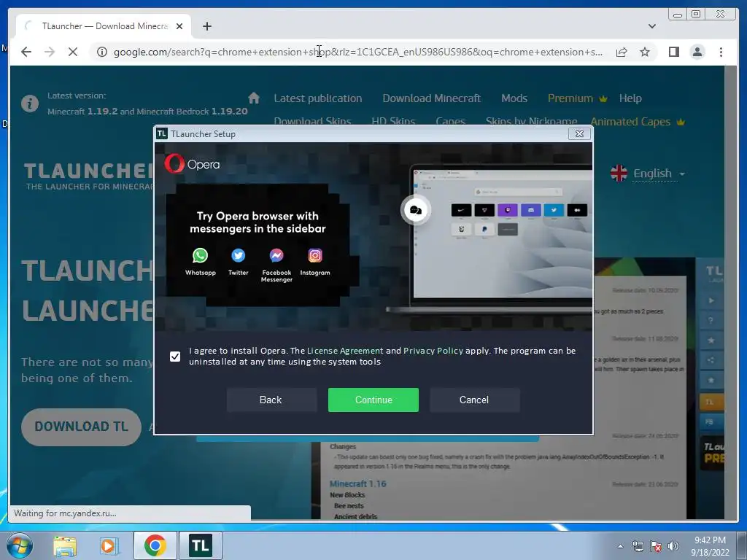Uncheck the agree to install Opera checkbox
The width and height of the screenshot is (747, 560).
point(175,356)
